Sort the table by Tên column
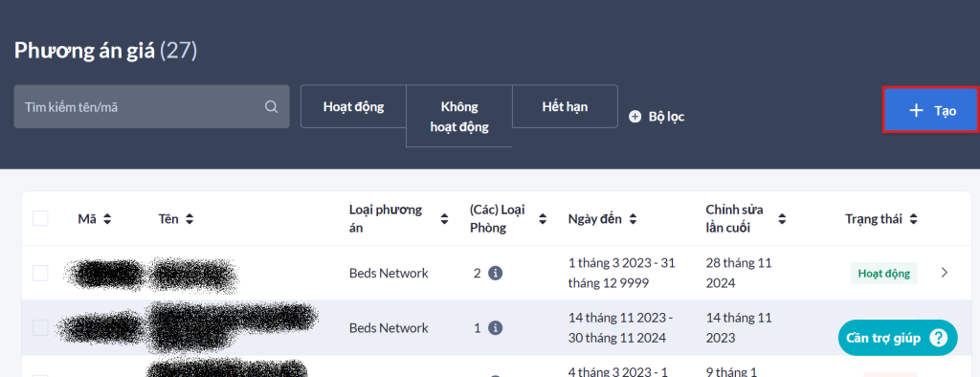The image size is (980, 377). point(189,219)
